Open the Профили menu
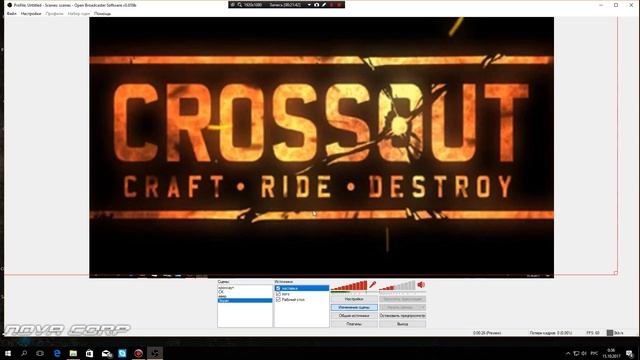The width and height of the screenshot is (640, 360). point(54,13)
